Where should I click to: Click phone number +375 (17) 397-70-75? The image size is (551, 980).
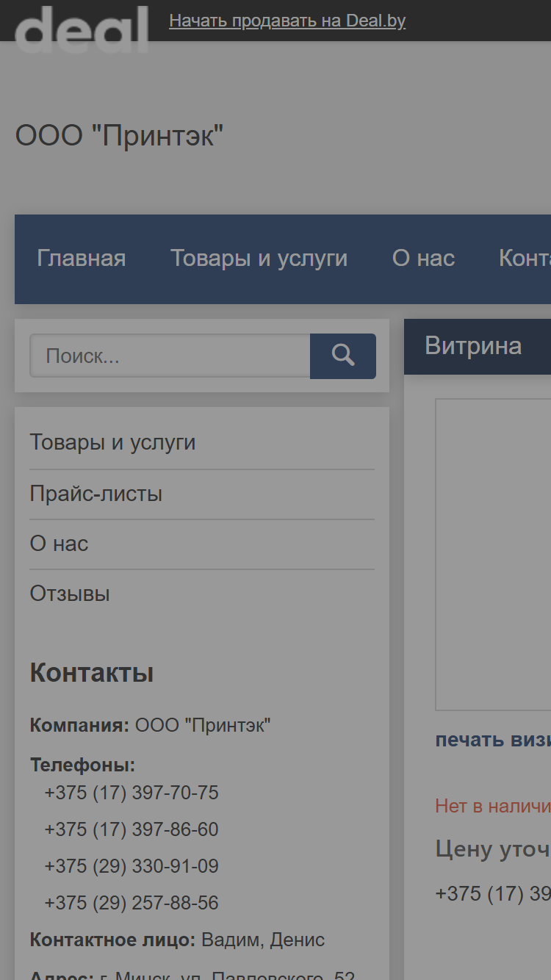click(x=132, y=793)
